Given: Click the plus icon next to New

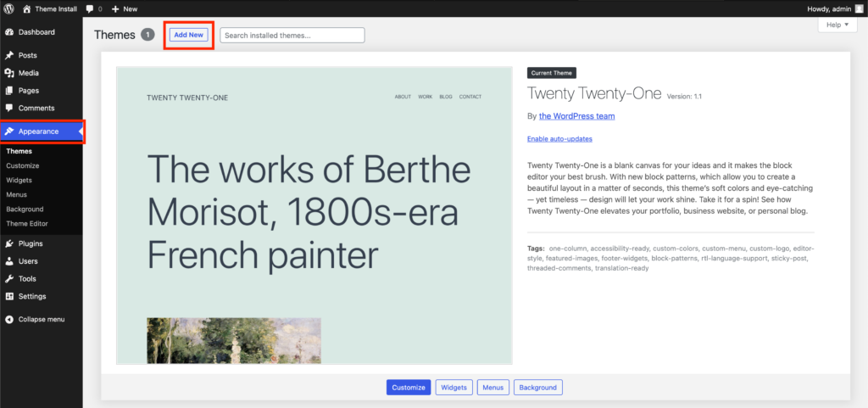Looking at the screenshot, I should 115,8.
